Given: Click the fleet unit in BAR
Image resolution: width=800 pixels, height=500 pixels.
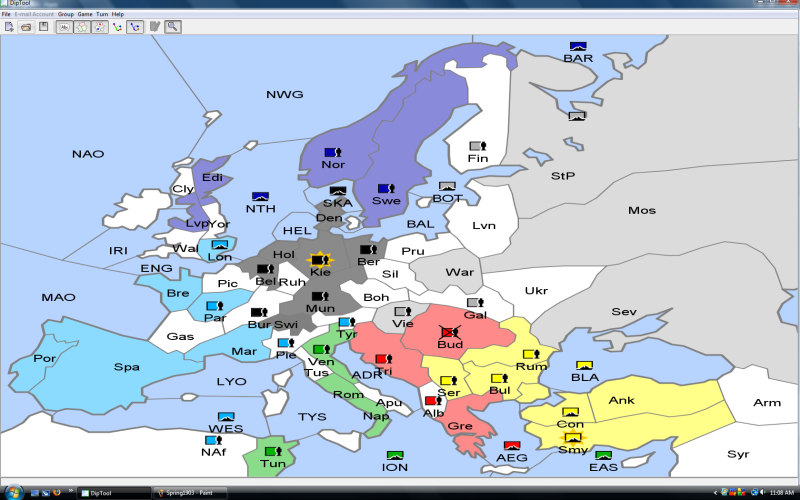Looking at the screenshot, I should click(x=577, y=46).
